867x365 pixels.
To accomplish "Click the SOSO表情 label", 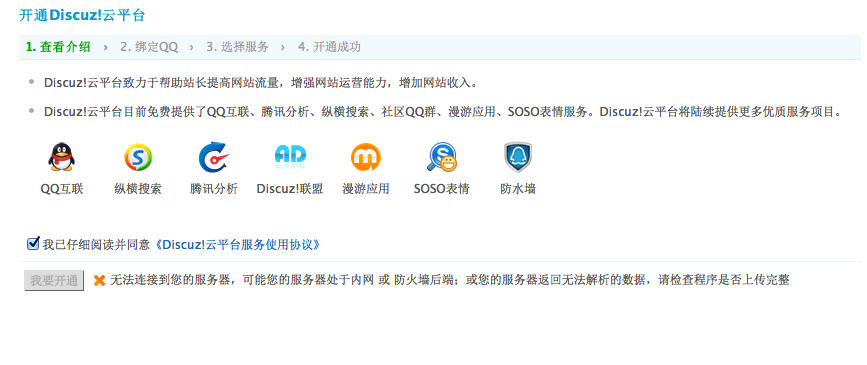I will click(442, 189).
